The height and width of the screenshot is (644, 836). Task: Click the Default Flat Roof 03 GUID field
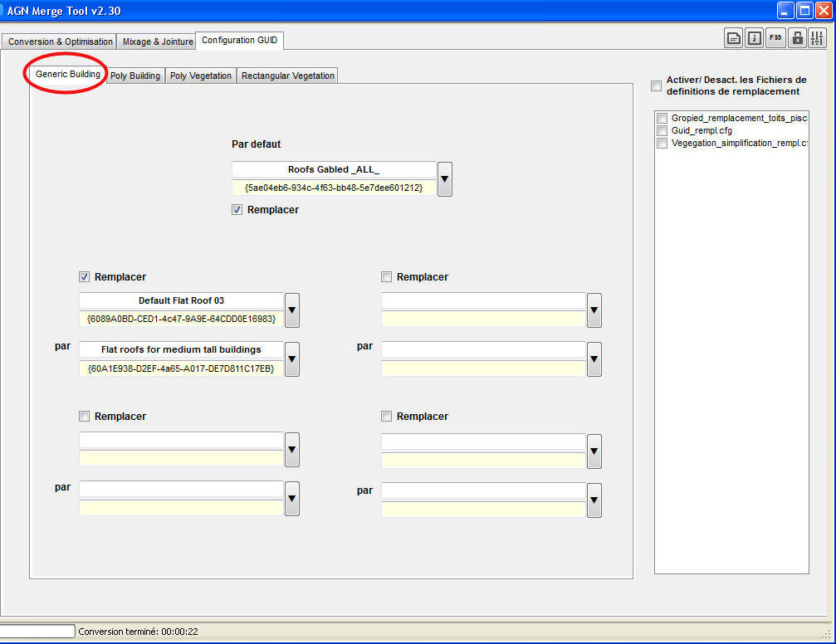181,319
